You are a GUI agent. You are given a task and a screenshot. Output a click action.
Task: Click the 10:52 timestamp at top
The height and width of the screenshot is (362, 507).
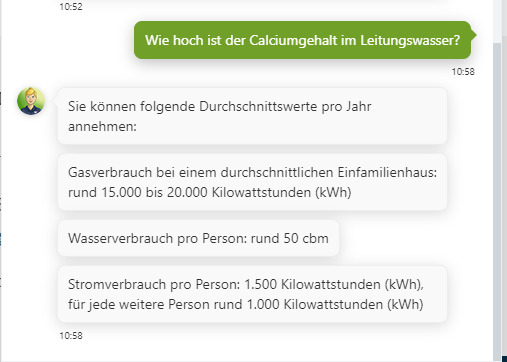coord(71,7)
